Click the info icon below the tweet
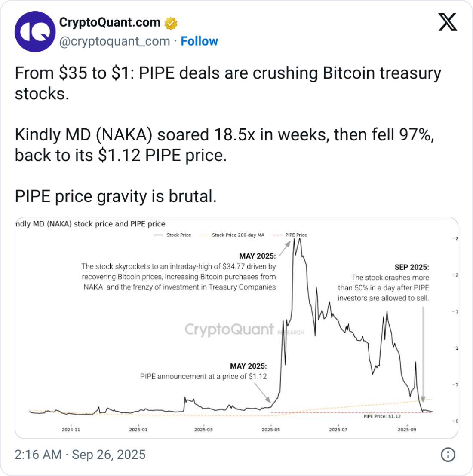This screenshot has height=476, width=473. [448, 454]
